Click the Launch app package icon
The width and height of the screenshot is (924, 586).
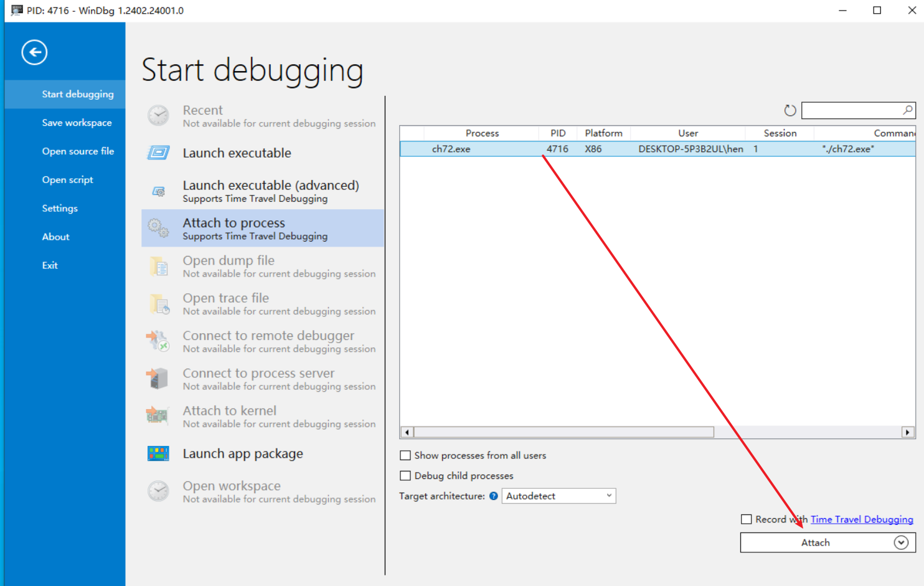[158, 454]
